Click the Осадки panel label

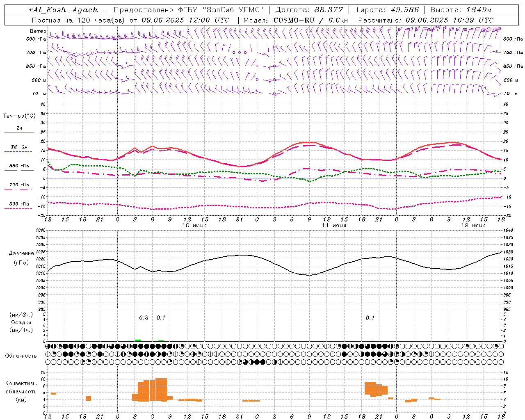[21, 322]
